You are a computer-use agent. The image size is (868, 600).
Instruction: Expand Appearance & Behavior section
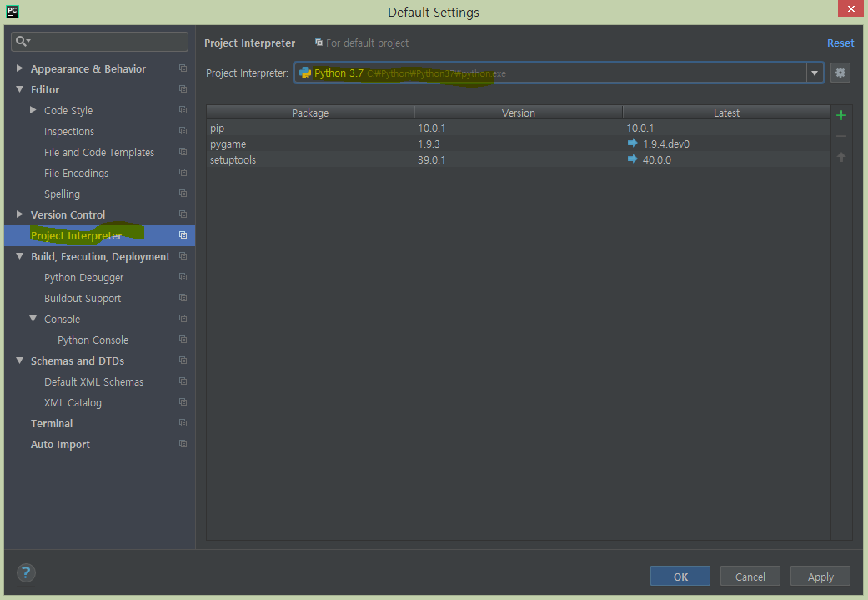click(x=19, y=68)
